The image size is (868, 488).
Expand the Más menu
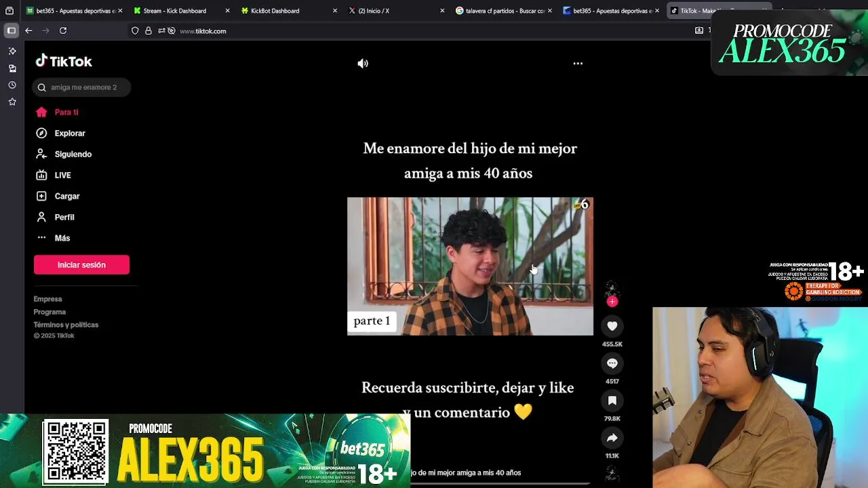click(x=62, y=239)
